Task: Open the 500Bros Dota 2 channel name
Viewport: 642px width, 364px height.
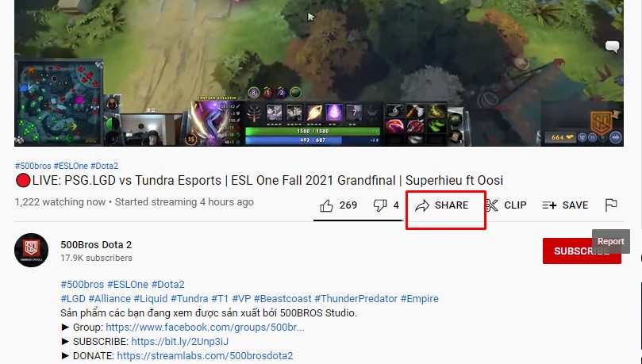Action: tap(96, 244)
